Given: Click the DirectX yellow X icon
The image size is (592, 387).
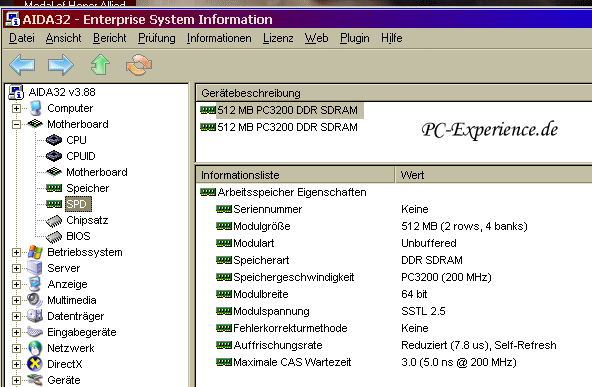Looking at the screenshot, I should [35, 364].
